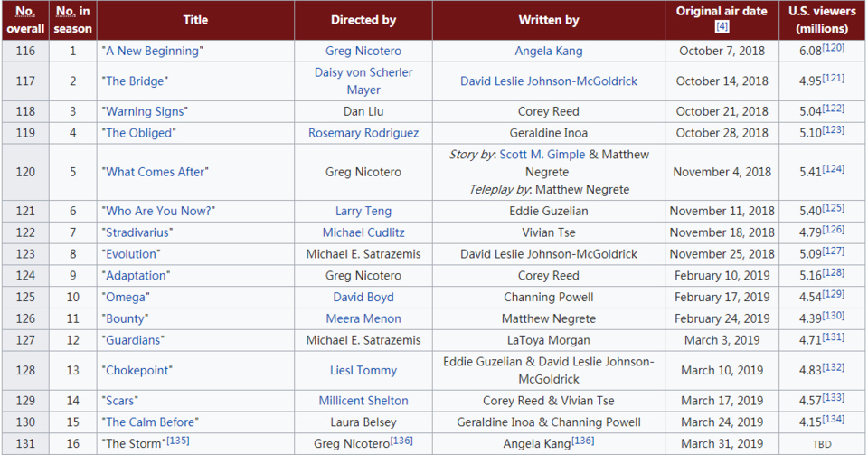Open Meera Menon director link
Viewport: 868px width, 455px height.
(x=363, y=318)
